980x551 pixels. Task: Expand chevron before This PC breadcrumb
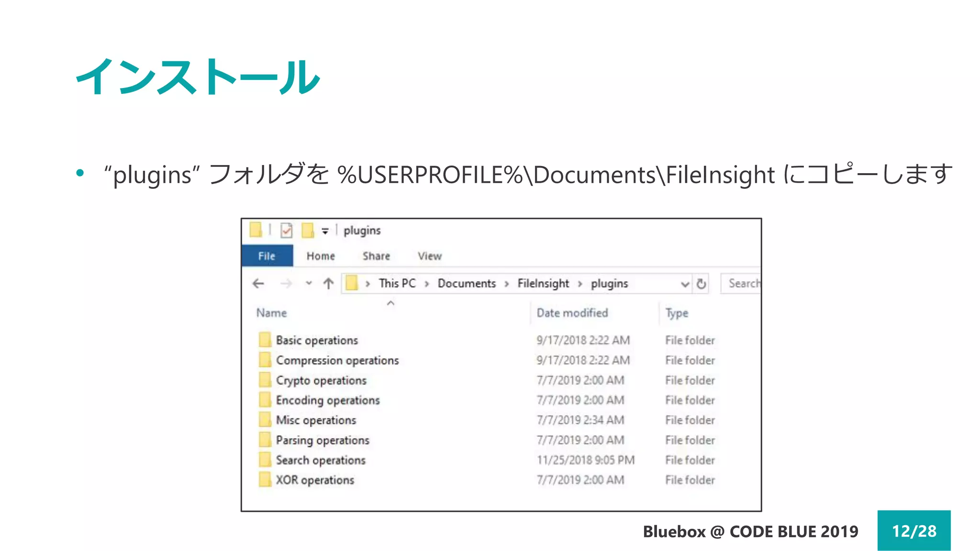(367, 284)
